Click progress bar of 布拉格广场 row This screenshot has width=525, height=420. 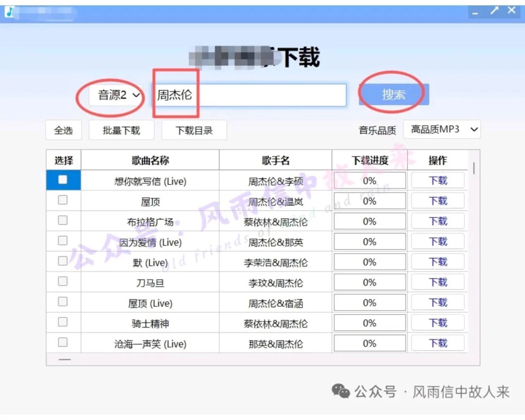point(370,221)
